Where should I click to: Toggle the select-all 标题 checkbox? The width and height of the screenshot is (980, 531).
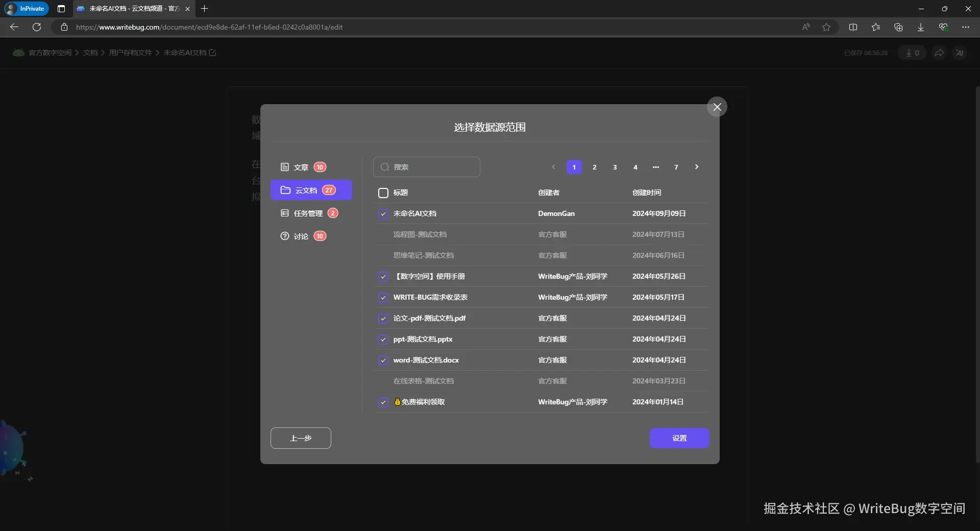(x=383, y=193)
